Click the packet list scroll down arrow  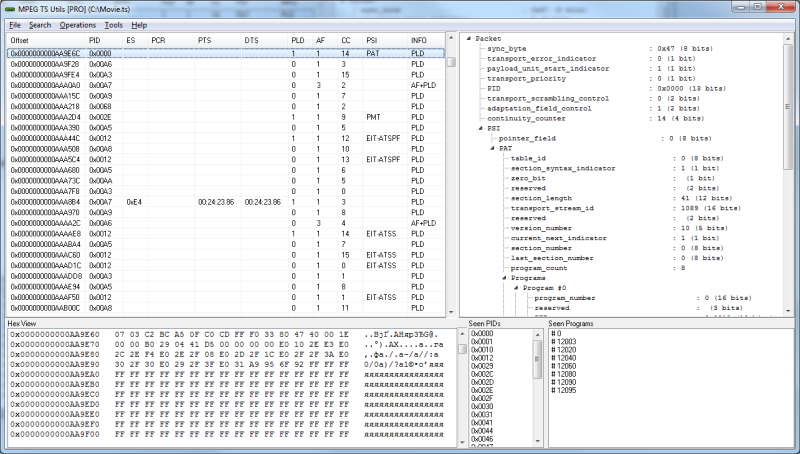[451, 312]
